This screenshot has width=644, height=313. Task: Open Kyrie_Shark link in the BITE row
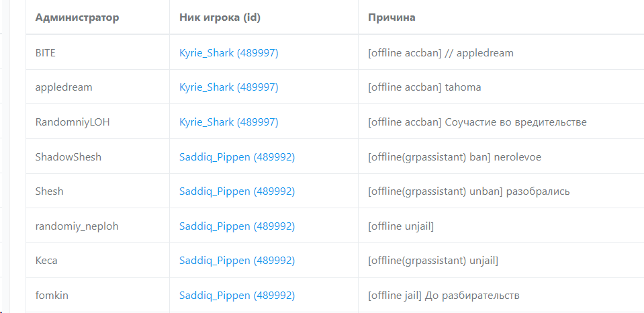tap(228, 52)
